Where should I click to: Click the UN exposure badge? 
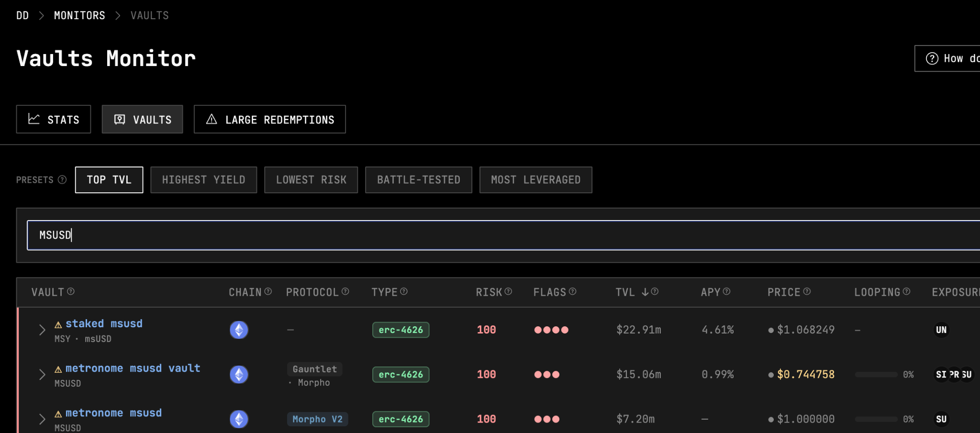point(941,330)
